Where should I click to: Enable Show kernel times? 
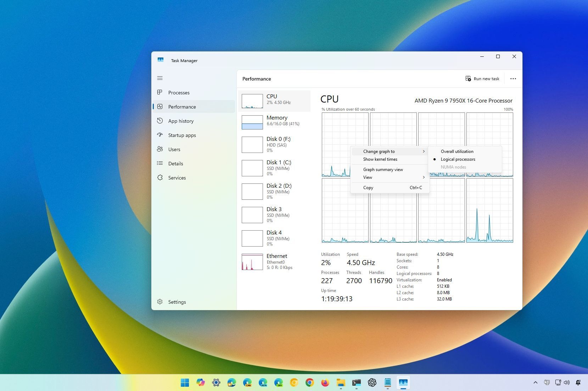tap(380, 159)
